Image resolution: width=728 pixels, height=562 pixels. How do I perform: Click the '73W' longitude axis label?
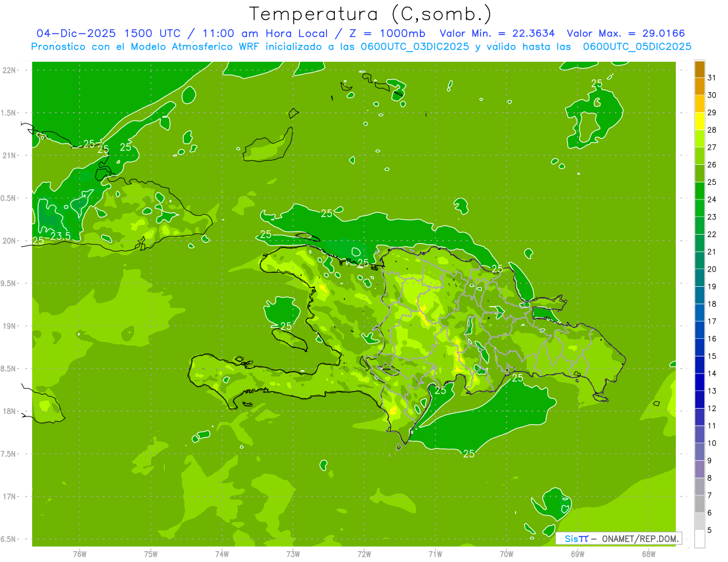pos(293,554)
